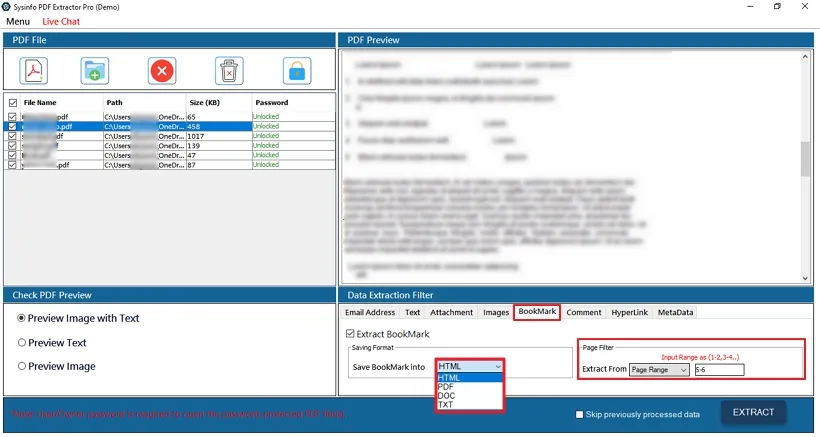Open the Extract From Page Range dropdown

659,370
